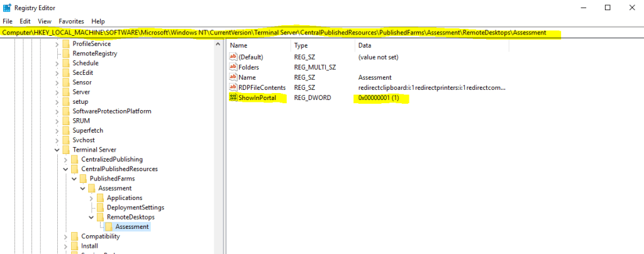Open the Help menu
The height and width of the screenshot is (254, 644).
[98, 21]
